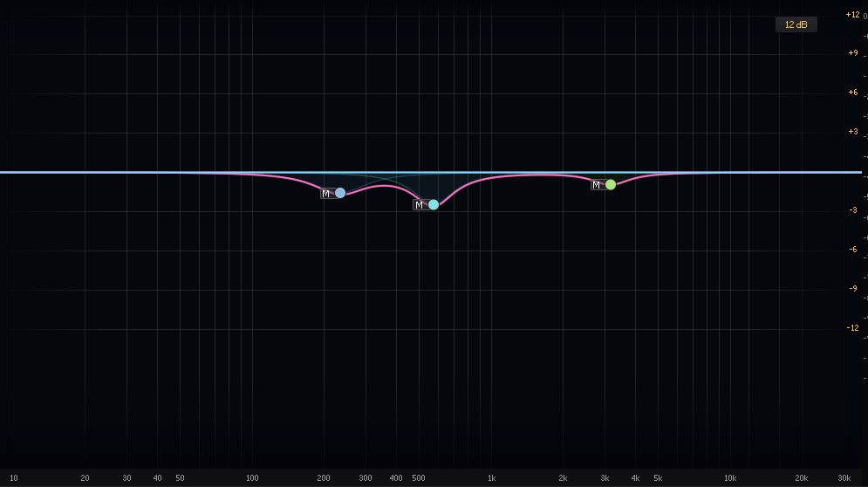Select the blue EQ band node near 200 Hz
Viewport: 868px width, 487px height.
pyautogui.click(x=340, y=193)
